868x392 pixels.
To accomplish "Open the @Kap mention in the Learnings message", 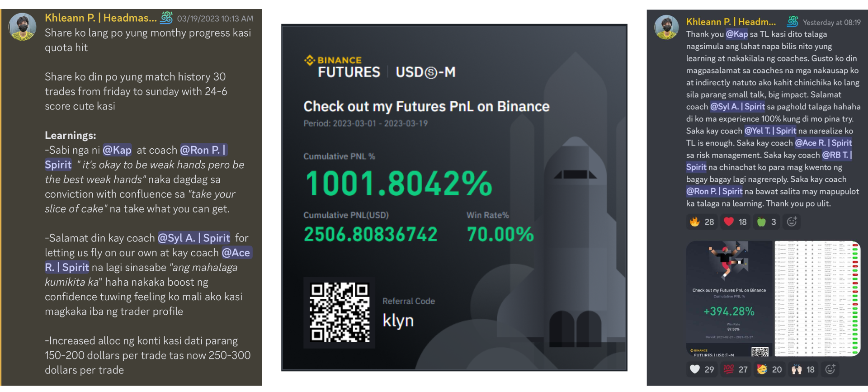I will click(x=117, y=150).
